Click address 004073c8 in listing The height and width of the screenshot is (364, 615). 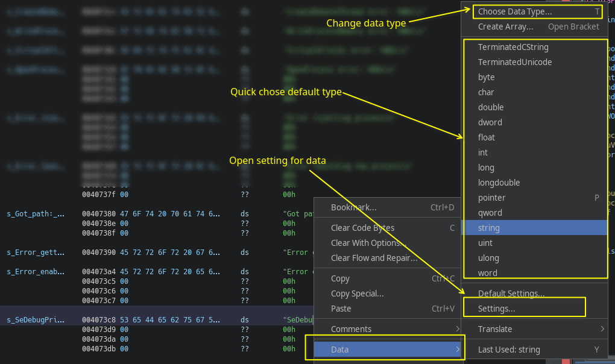click(x=99, y=320)
